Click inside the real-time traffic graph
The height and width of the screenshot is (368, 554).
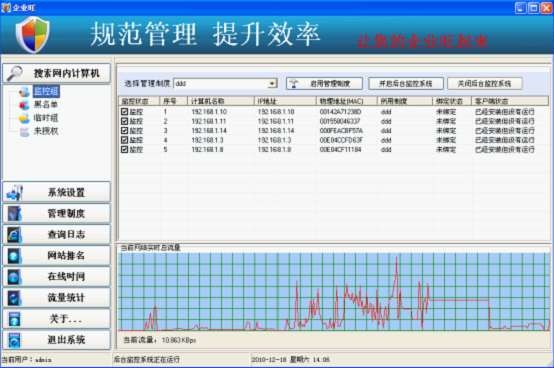click(334, 292)
